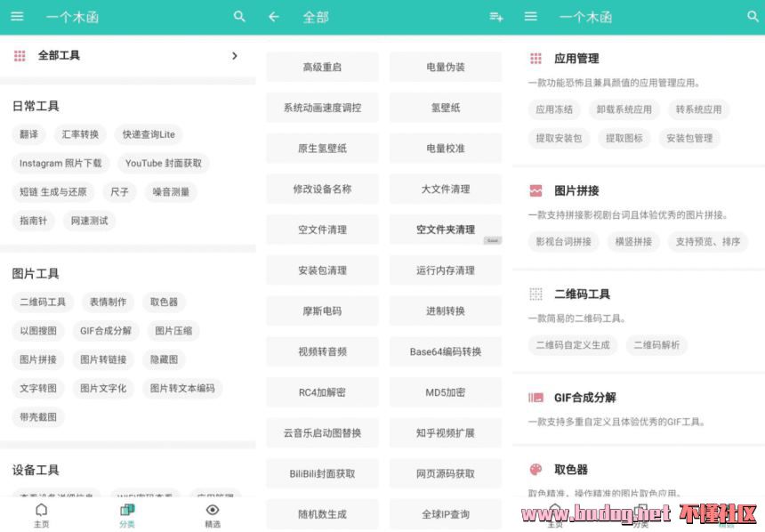The image size is (765, 532).
Task: Tap the search icon in left panel
Action: point(239,17)
